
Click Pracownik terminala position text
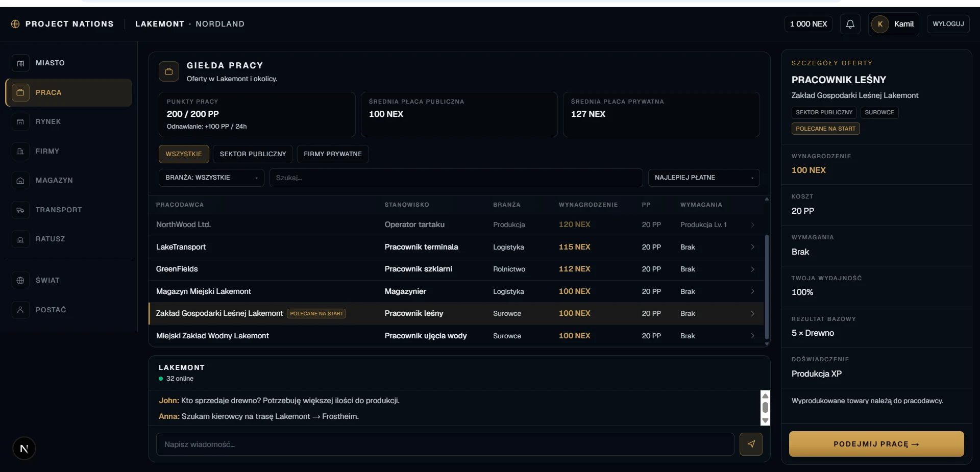(x=421, y=247)
